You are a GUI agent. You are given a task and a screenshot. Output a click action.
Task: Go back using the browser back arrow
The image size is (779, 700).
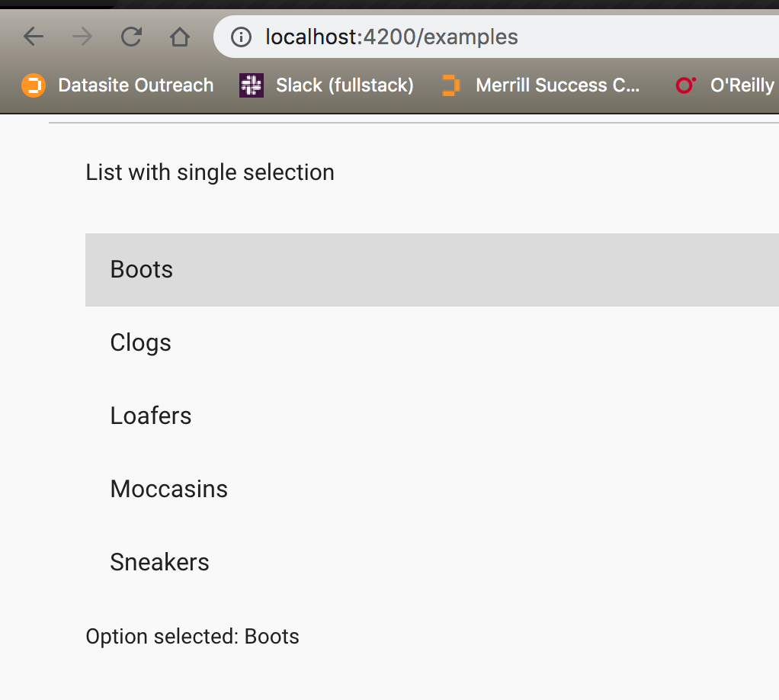[34, 37]
